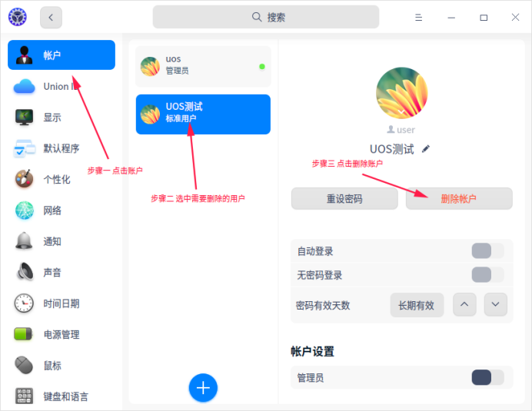The width and height of the screenshot is (532, 411).
Task: Click the 帐户设置 heading
Action: (312, 351)
